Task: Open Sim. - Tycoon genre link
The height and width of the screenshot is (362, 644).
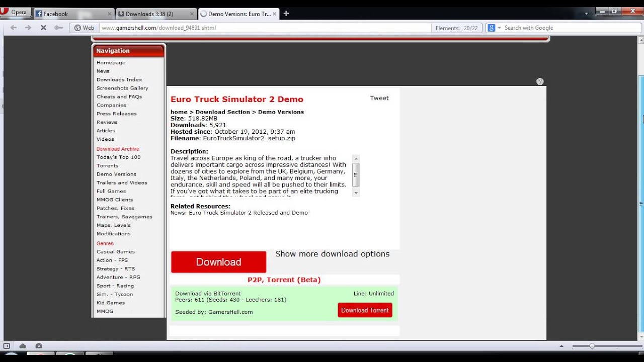Action: click(115, 295)
